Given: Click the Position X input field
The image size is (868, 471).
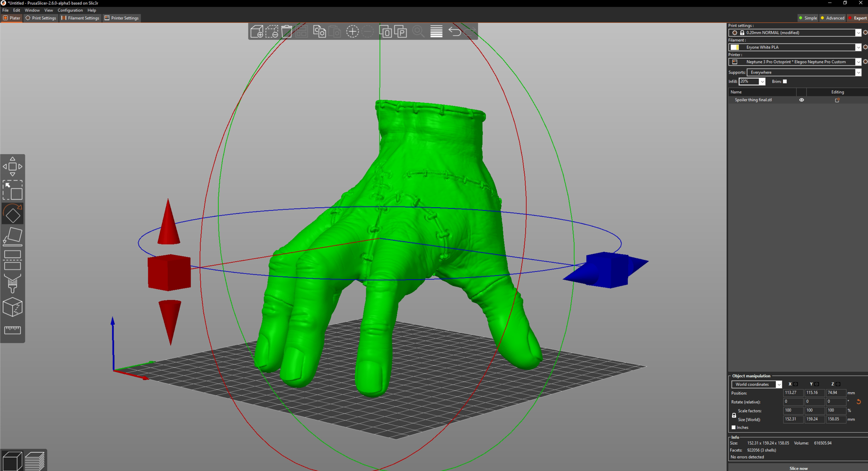Looking at the screenshot, I should [x=793, y=393].
